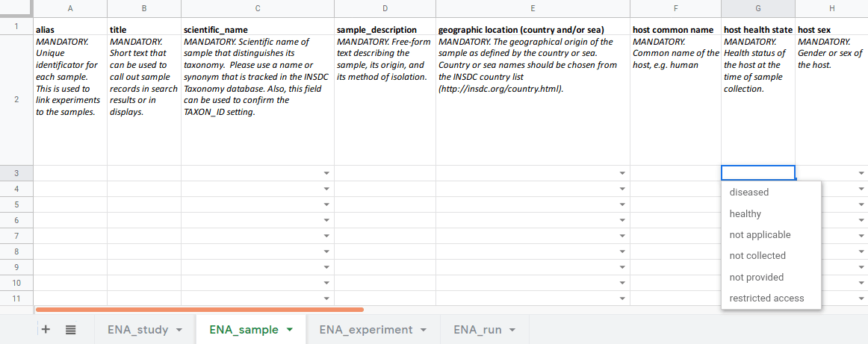Open host sex dropdown in row 3
The height and width of the screenshot is (344, 868).
[861, 173]
